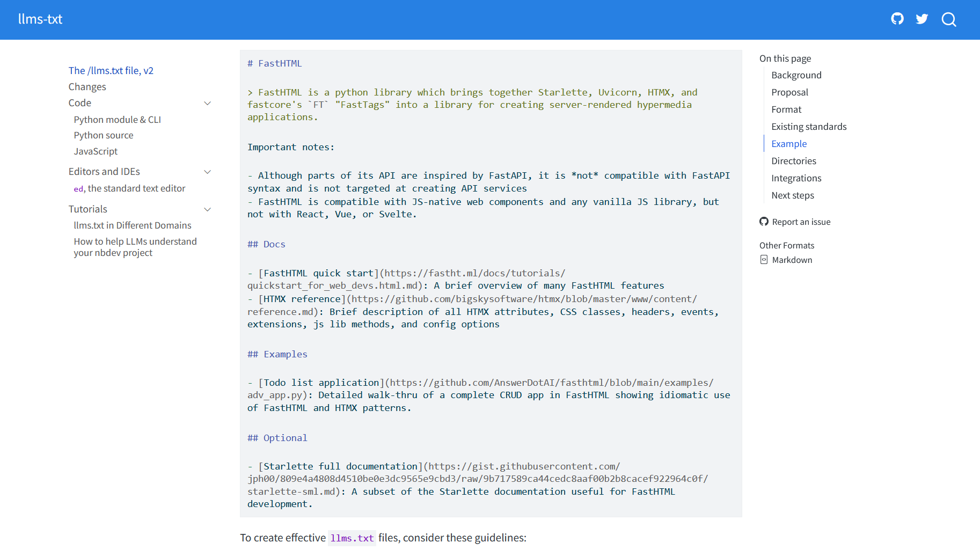The height and width of the screenshot is (550, 980).
Task: Click the inline llms.txt code text below block
Action: point(352,538)
